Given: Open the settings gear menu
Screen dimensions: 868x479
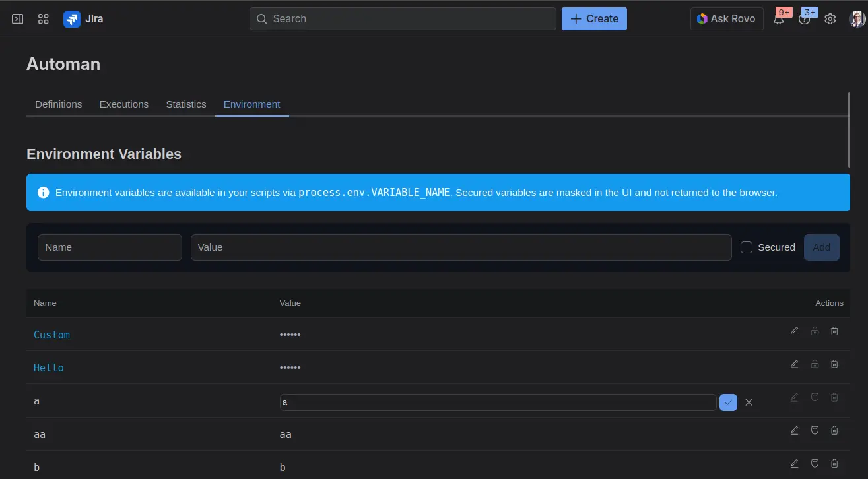Looking at the screenshot, I should (830, 19).
